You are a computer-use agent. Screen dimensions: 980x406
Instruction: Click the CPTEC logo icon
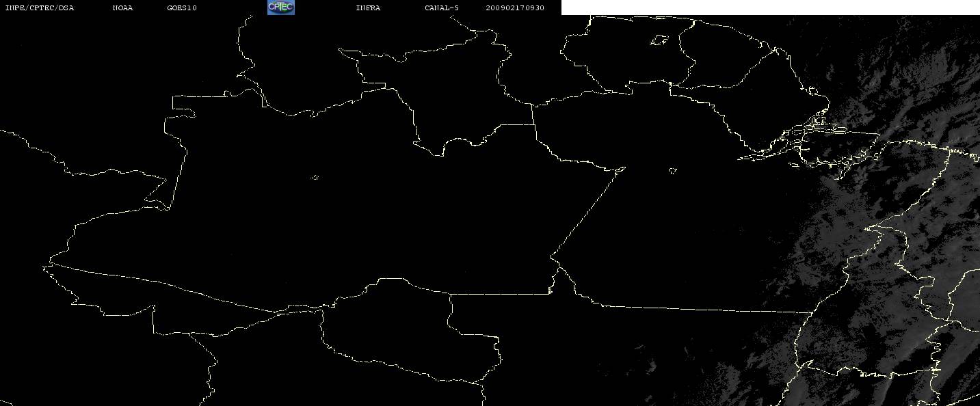(280, 8)
